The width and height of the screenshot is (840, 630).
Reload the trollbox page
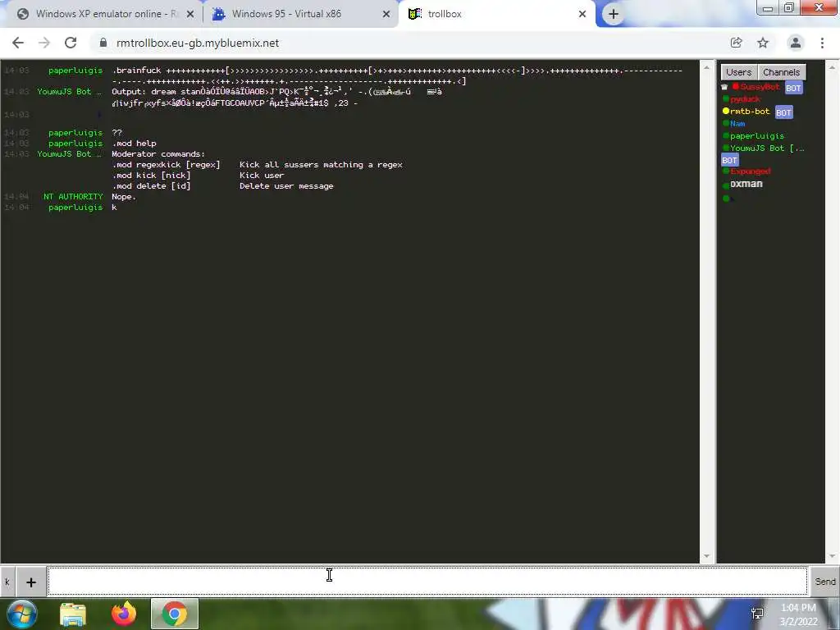tap(71, 43)
